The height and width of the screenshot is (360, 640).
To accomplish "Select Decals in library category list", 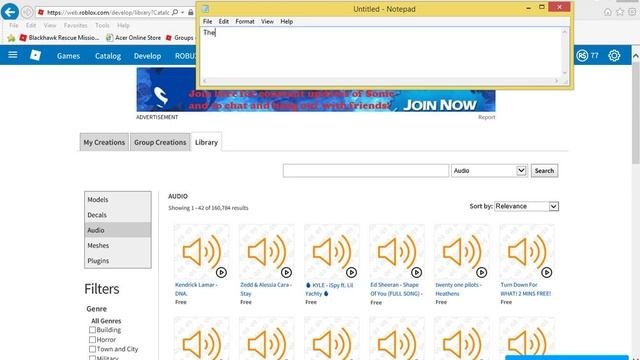I will click(x=118, y=215).
